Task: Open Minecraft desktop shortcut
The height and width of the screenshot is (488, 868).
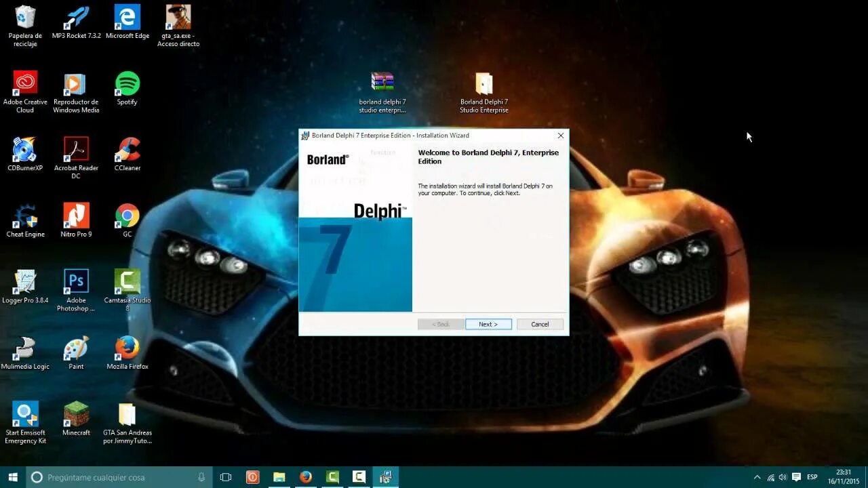Action: coord(76,419)
